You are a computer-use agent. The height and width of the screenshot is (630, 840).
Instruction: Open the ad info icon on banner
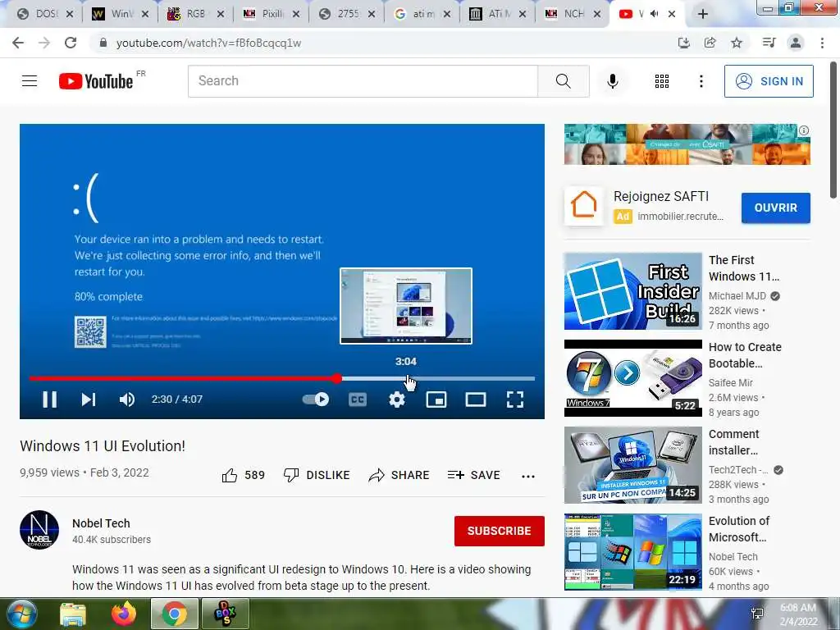(x=804, y=130)
